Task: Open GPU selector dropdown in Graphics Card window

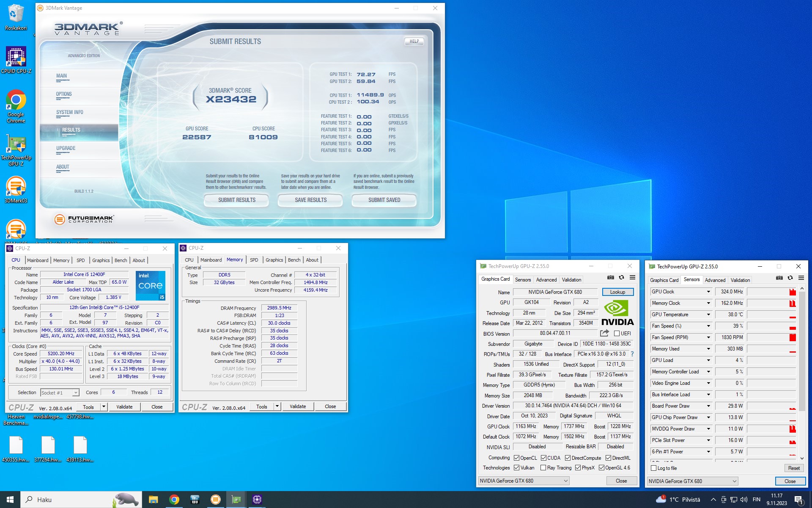Action: tap(524, 481)
